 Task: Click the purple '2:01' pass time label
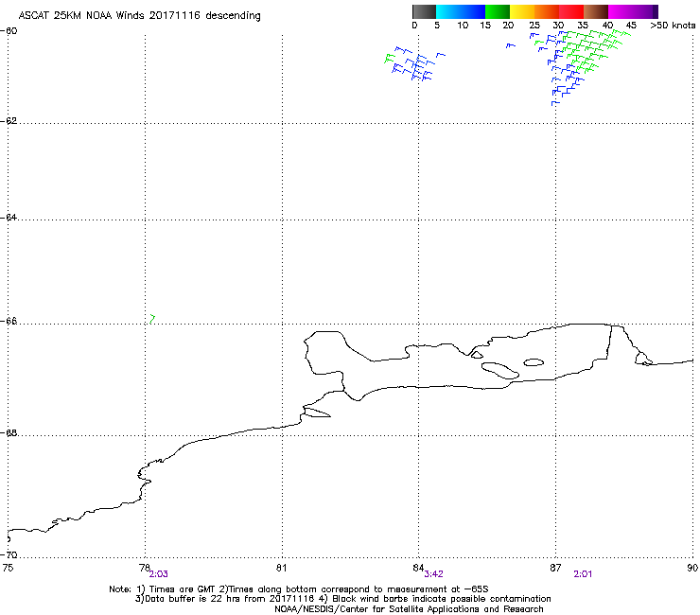(583, 574)
